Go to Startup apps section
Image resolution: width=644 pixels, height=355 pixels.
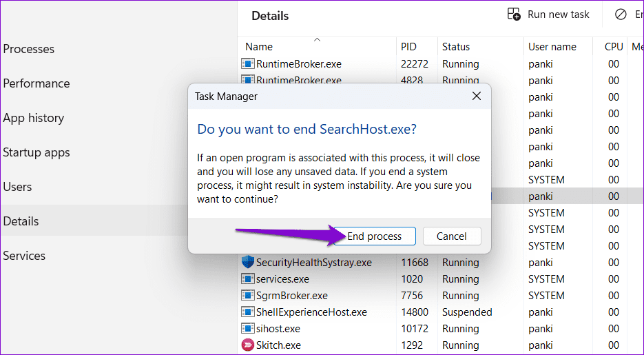coord(37,152)
